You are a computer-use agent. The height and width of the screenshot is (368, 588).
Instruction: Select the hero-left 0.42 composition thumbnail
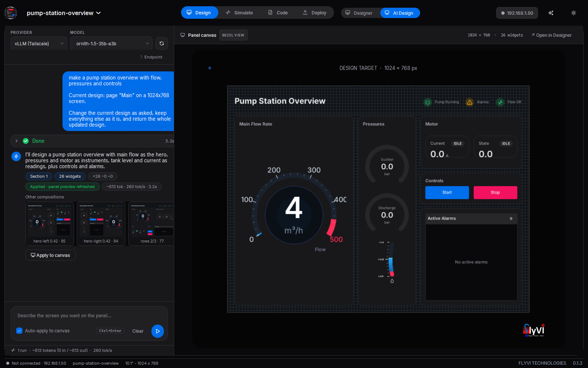pos(50,223)
